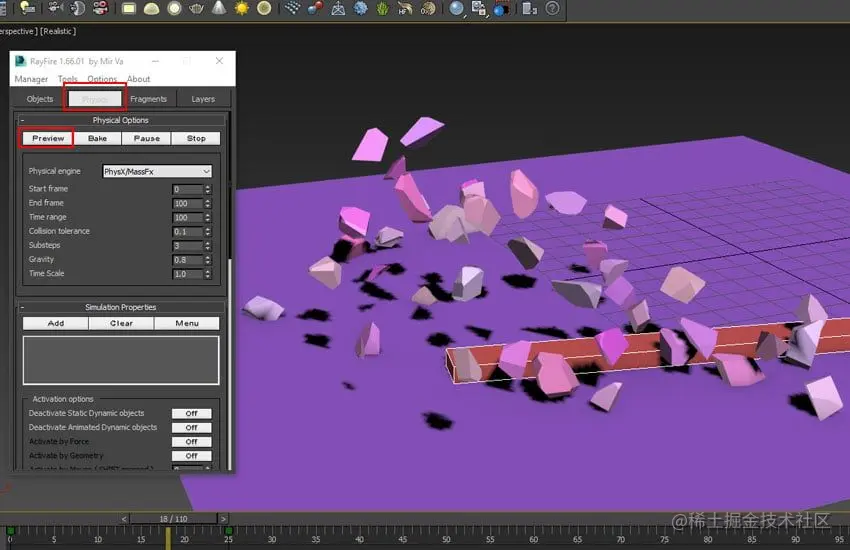
Task: Click the render frame blue teapot icon
Action: tap(501, 9)
